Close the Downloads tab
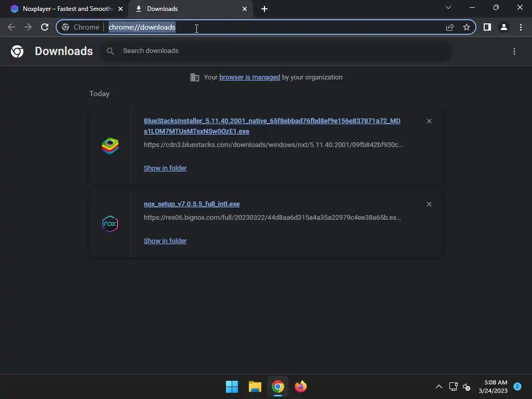 point(245,9)
